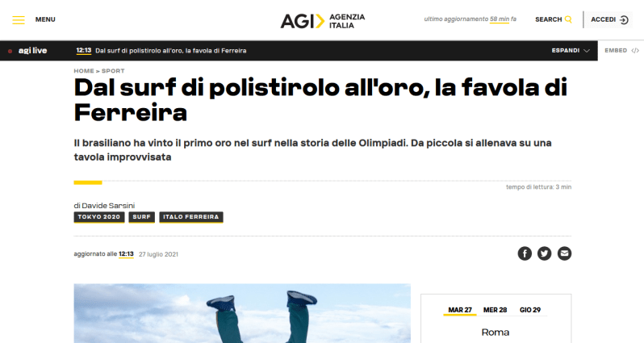The image size is (644, 343).
Task: Switch to the MER 28 tab
Action: (495, 310)
